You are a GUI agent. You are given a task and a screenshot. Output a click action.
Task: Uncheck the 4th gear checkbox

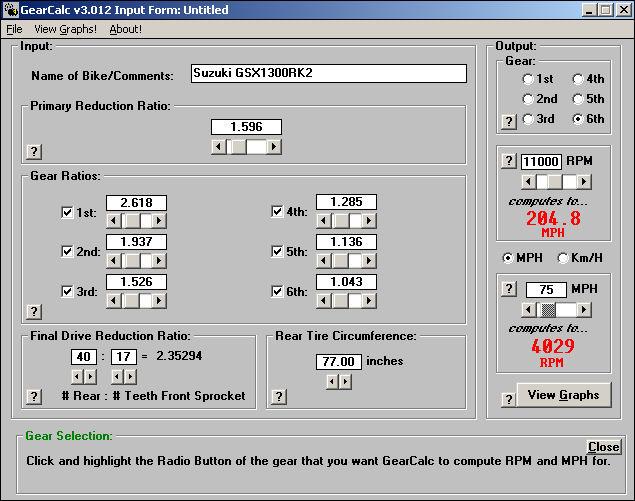277,211
